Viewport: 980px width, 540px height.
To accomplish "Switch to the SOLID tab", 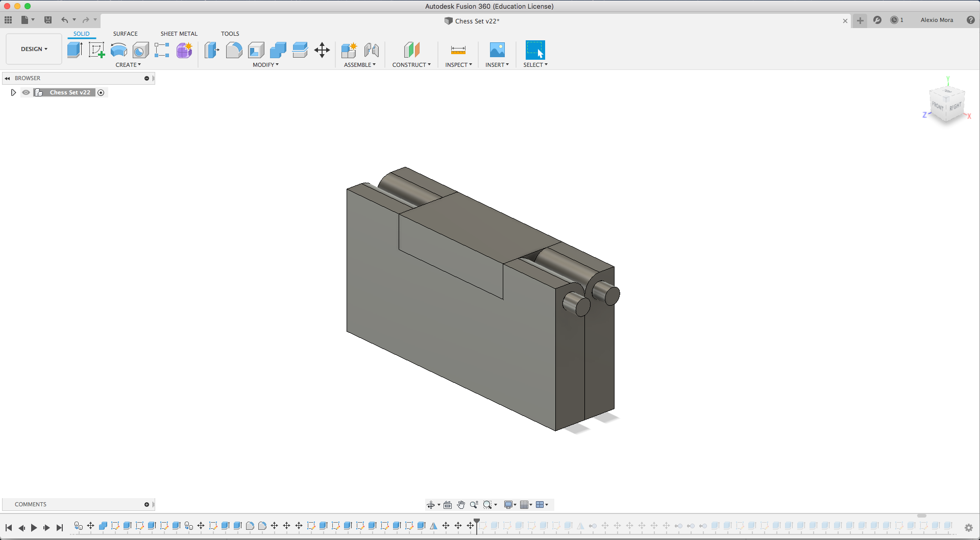I will [82, 34].
